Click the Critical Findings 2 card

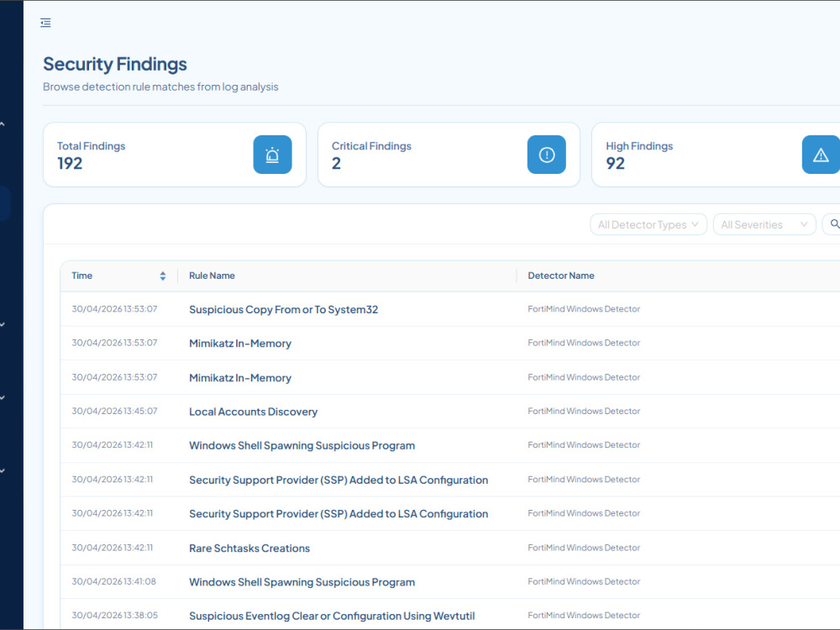click(x=449, y=155)
